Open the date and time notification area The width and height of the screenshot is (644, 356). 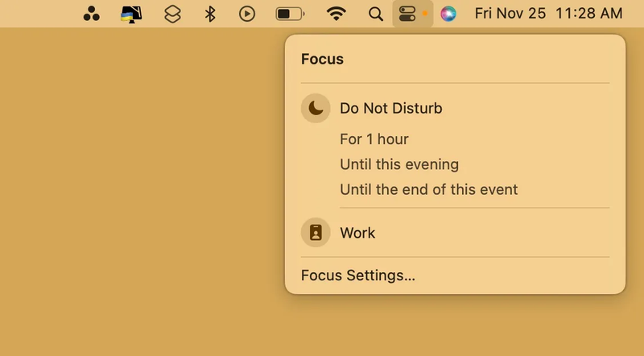point(548,14)
